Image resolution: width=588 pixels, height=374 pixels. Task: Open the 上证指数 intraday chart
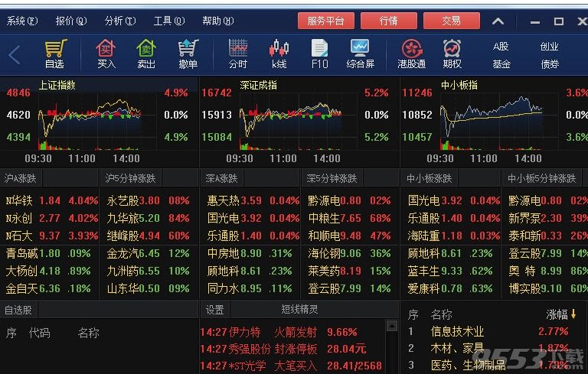point(99,120)
